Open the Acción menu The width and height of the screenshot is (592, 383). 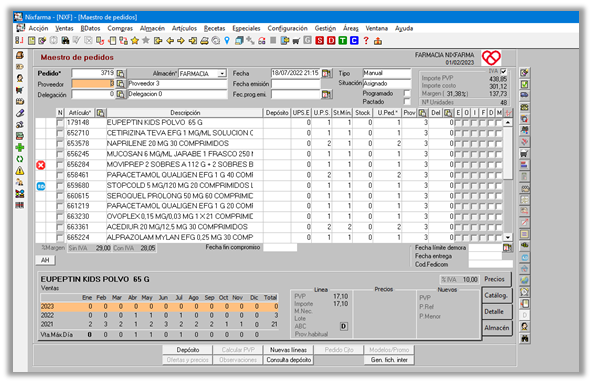coord(39,28)
